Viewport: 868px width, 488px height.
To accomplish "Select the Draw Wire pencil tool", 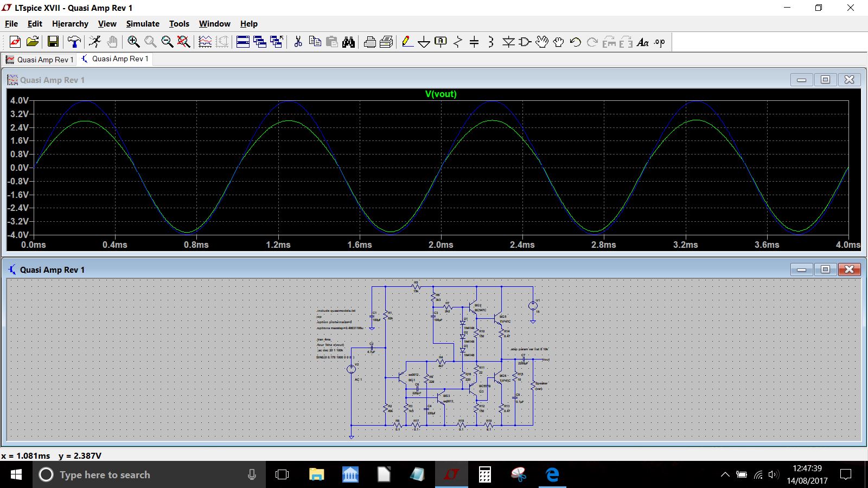I will [x=407, y=42].
